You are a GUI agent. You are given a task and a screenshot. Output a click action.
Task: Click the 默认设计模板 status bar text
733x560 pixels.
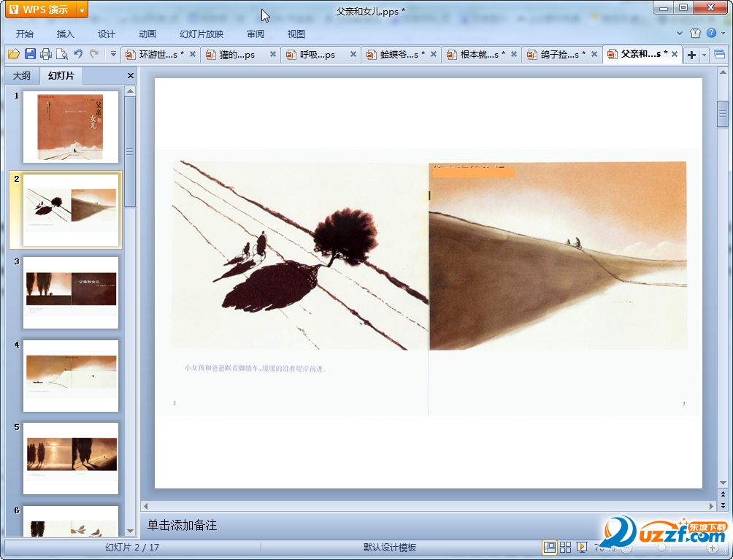coord(389,548)
